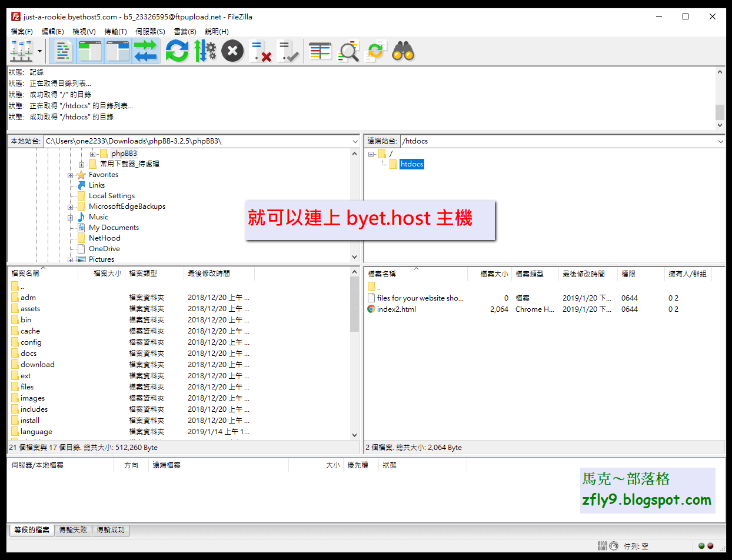This screenshot has width=732, height=560.
Task: Switch to the 傳輸失敗 tab
Action: (x=73, y=530)
